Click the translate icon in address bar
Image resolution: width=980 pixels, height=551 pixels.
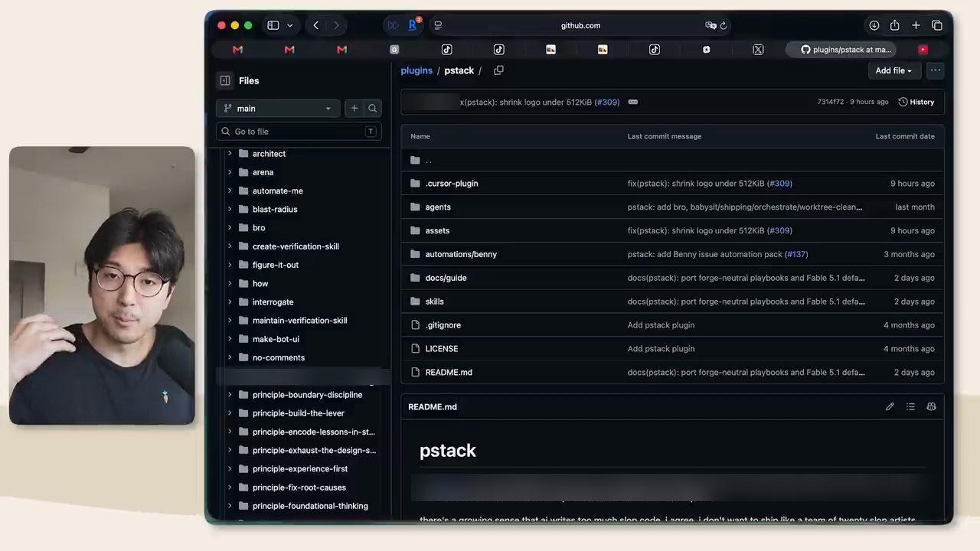(710, 25)
